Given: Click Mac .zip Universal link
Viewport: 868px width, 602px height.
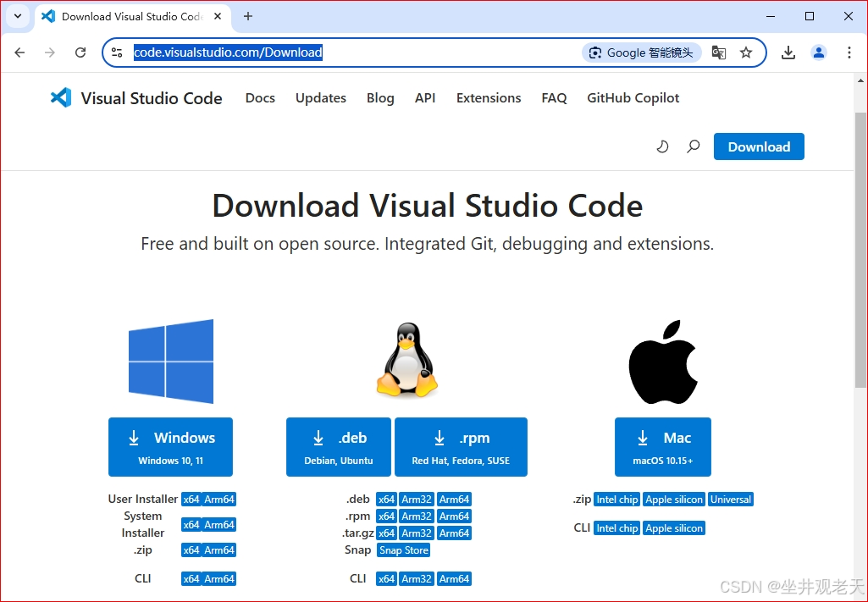Looking at the screenshot, I should 731,499.
